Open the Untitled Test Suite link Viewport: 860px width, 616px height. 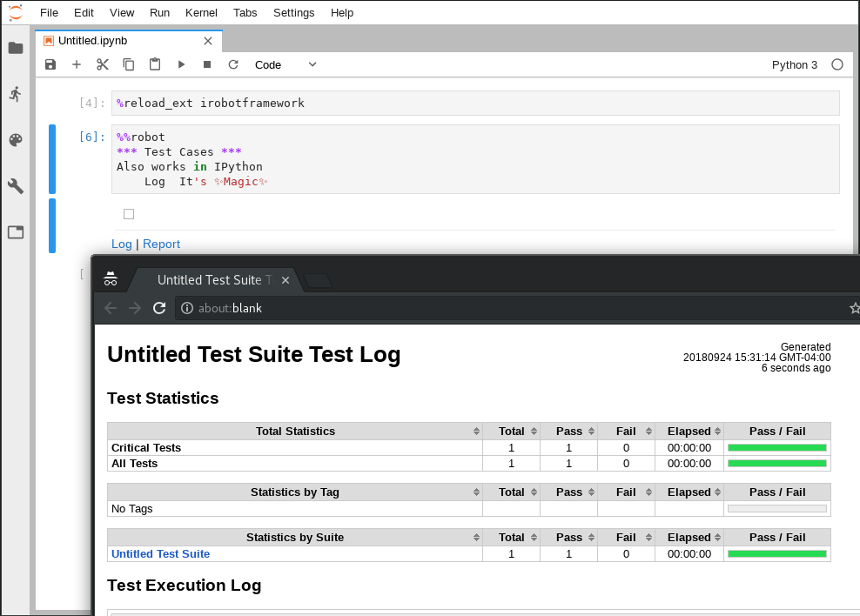point(160,554)
